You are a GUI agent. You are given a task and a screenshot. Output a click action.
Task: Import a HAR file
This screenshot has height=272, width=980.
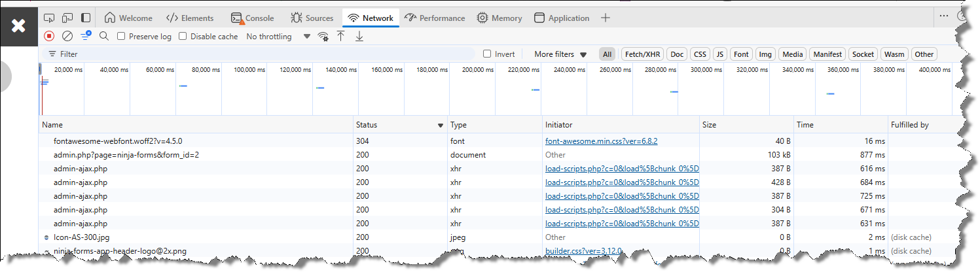click(x=340, y=37)
